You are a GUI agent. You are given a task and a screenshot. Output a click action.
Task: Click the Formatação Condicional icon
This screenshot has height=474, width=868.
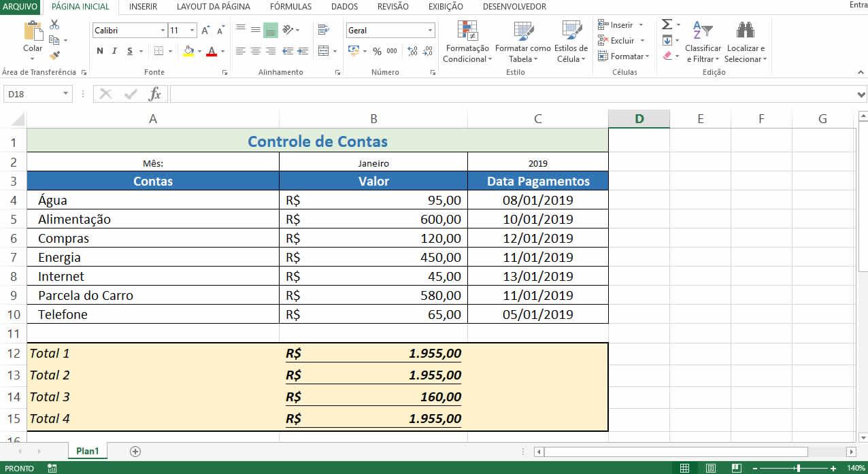click(467, 31)
